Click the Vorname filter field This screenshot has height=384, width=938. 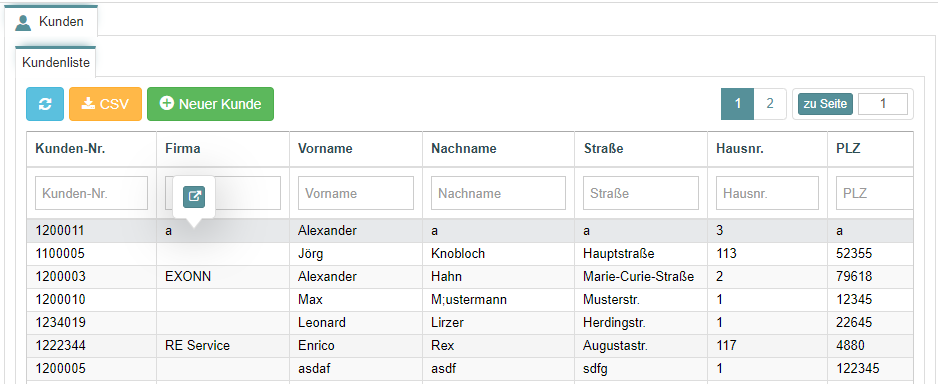coord(356,193)
